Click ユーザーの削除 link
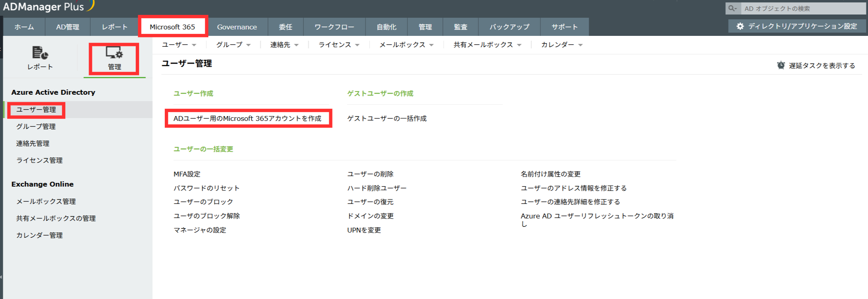The width and height of the screenshot is (868, 299). coord(370,174)
